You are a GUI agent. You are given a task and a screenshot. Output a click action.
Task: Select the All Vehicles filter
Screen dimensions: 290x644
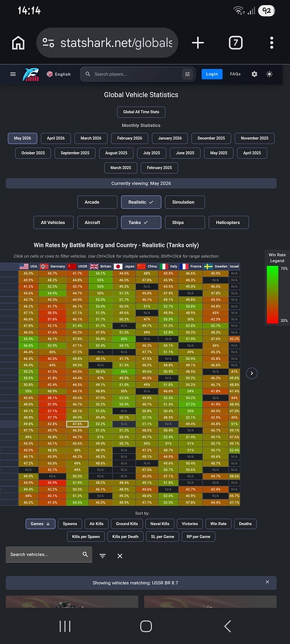click(53, 223)
